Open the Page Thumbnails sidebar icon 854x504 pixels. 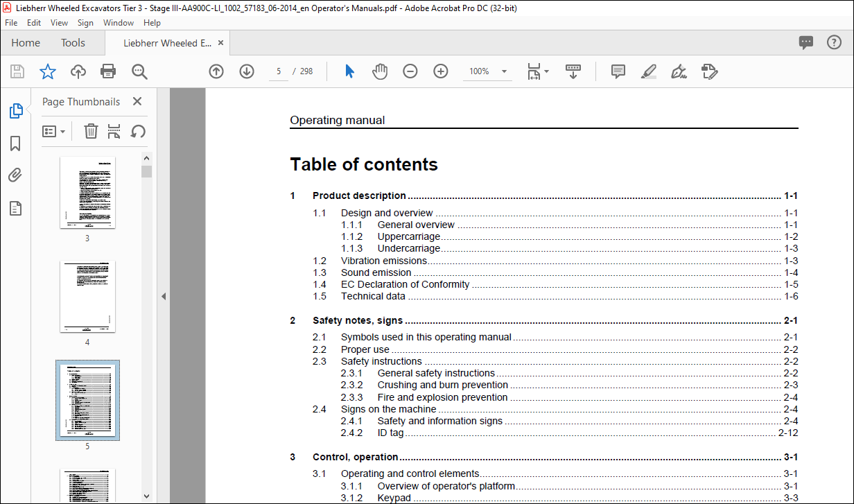pyautogui.click(x=15, y=111)
